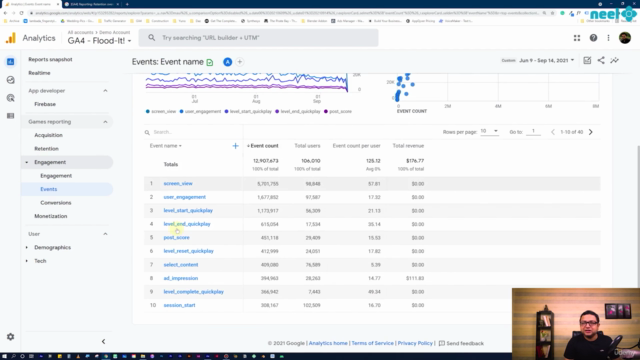This screenshot has height=360, width=640.
Task: Go to previous table page arrow
Action: 553,132
